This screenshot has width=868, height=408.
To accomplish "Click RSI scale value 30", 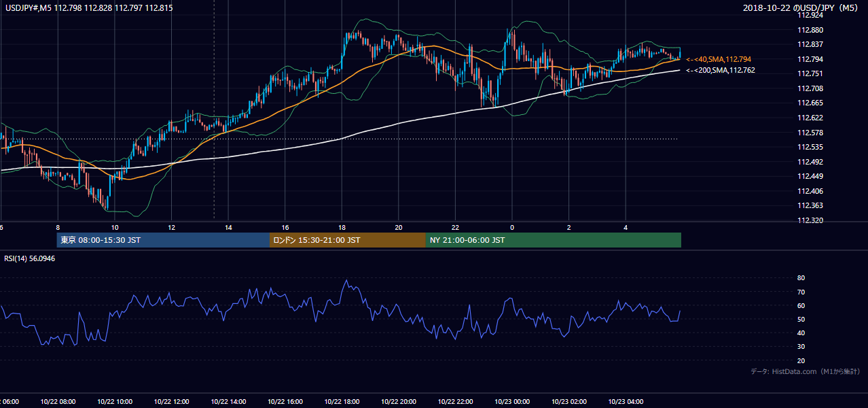I will pyautogui.click(x=801, y=347).
